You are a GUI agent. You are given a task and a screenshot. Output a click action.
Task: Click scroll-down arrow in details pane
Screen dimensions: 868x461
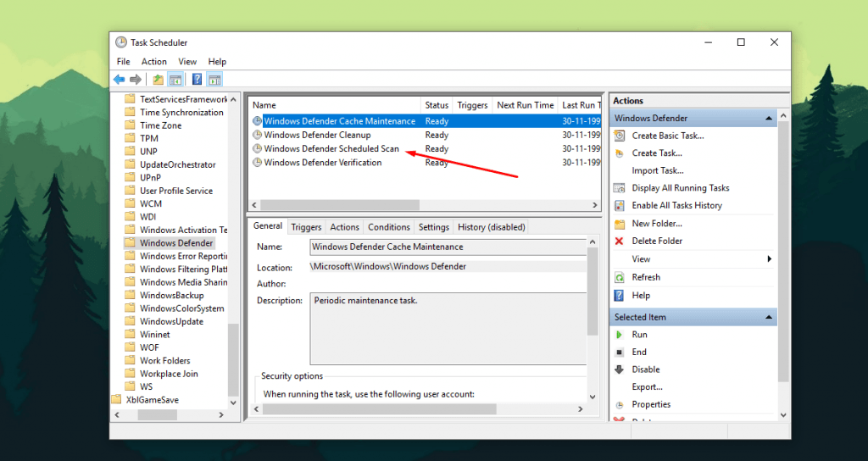(593, 397)
